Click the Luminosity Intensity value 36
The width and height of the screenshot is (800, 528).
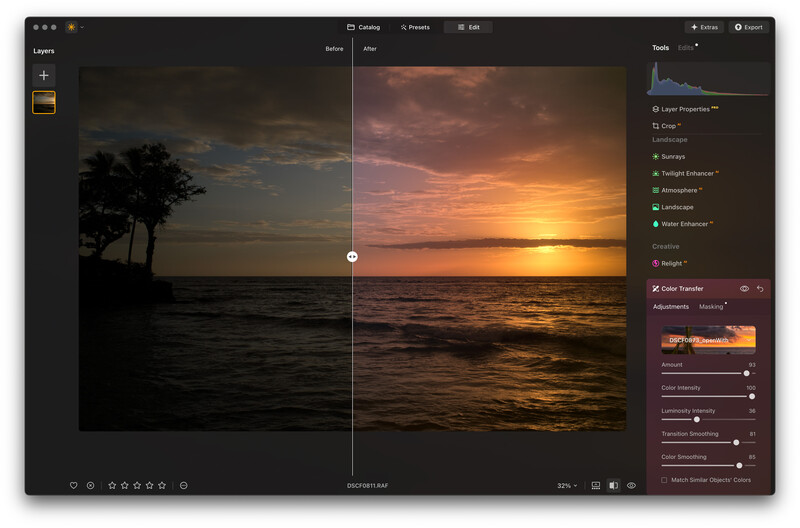click(752, 411)
